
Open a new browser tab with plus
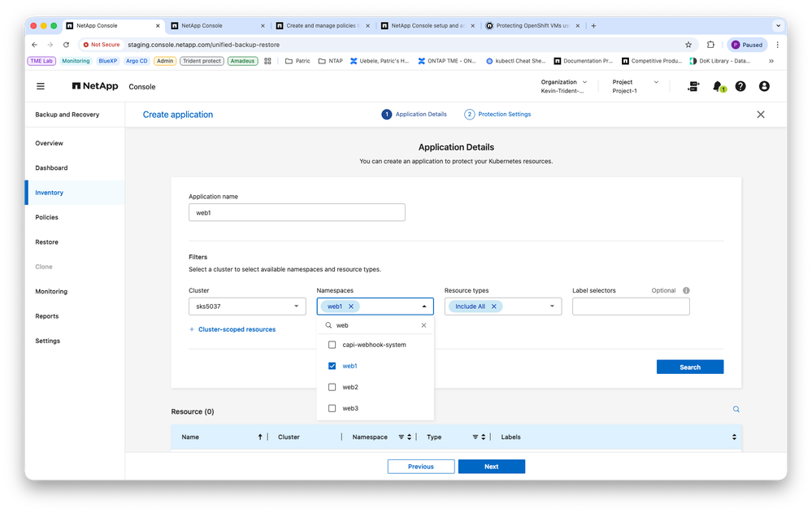coord(593,25)
